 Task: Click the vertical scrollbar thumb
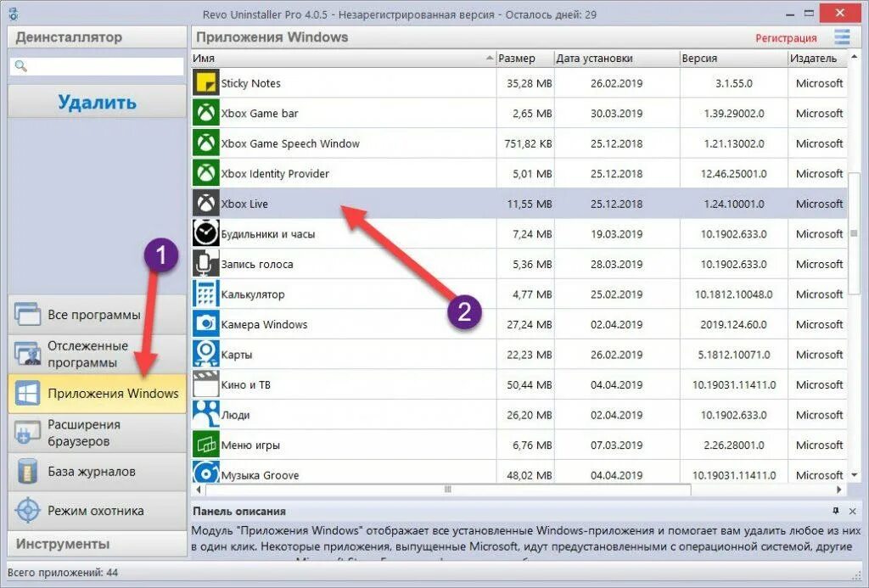pos(854,233)
